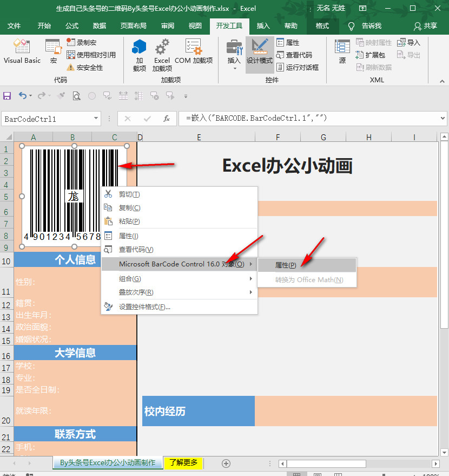Open the Visual Basic editor

(22, 51)
